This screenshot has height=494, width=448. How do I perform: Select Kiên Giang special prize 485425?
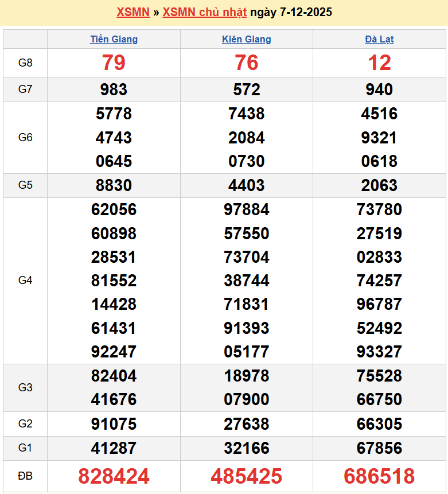point(246,476)
